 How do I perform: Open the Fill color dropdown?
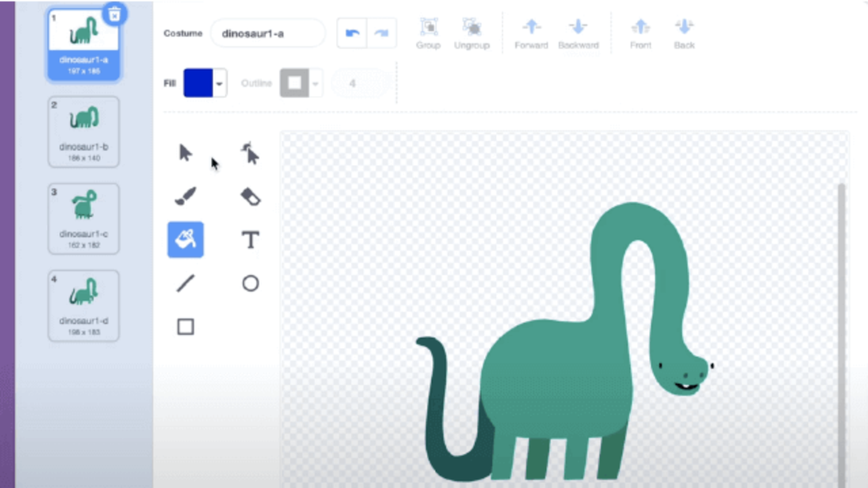point(219,83)
